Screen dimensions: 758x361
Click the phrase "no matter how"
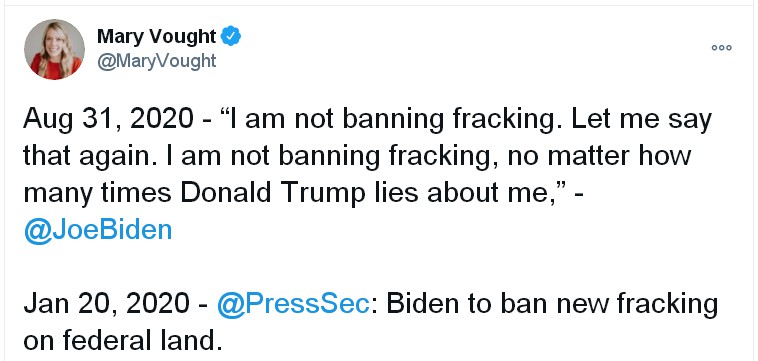tap(596, 156)
